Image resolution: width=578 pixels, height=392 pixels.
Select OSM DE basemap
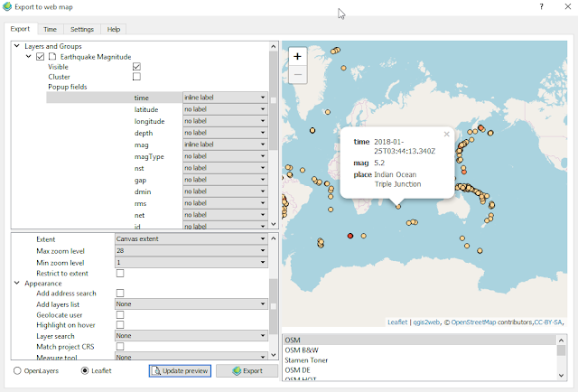pos(419,370)
